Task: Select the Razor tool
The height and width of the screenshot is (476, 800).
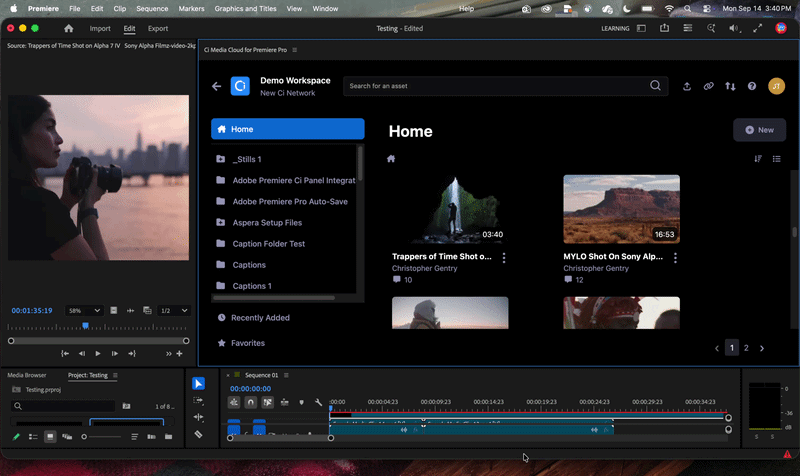Action: point(198,434)
